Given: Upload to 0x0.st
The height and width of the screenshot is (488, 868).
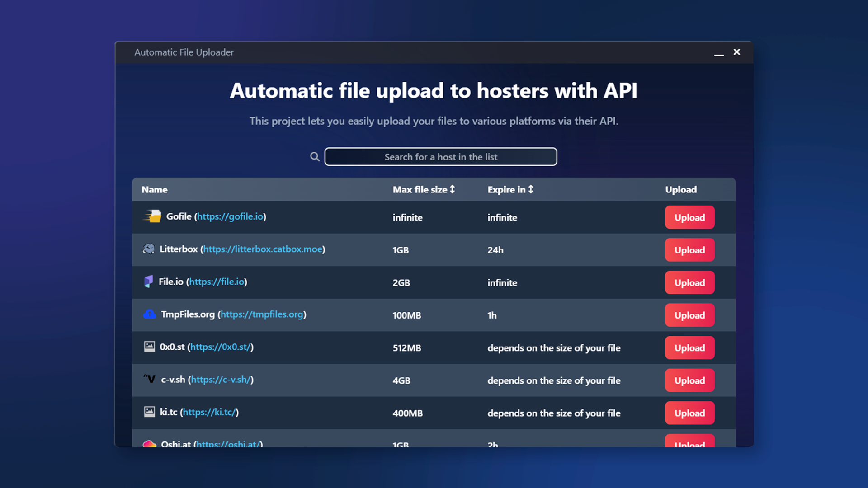Looking at the screenshot, I should [689, 347].
